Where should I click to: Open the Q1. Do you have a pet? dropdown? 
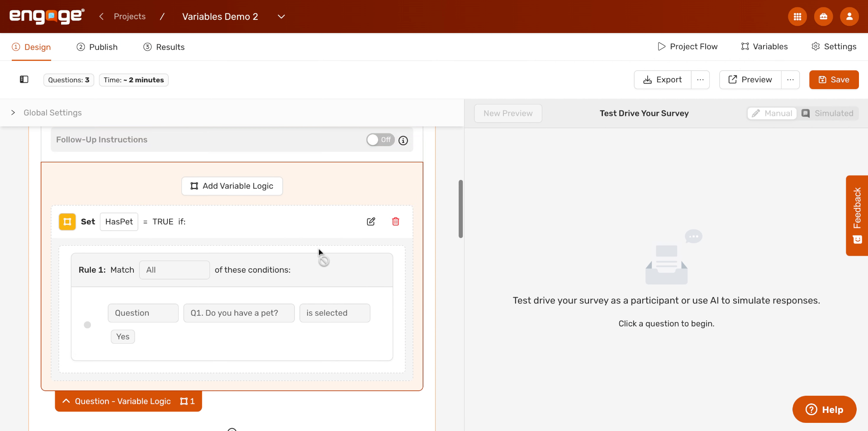point(239,313)
